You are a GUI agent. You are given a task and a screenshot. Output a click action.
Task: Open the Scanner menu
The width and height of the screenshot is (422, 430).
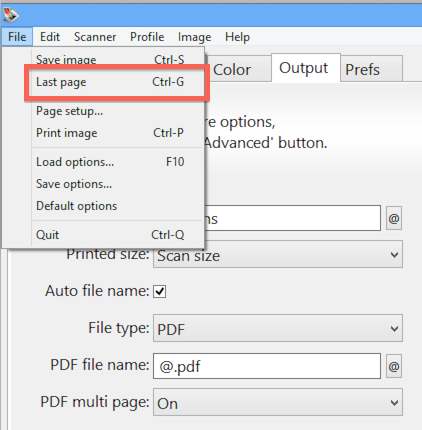click(x=95, y=37)
